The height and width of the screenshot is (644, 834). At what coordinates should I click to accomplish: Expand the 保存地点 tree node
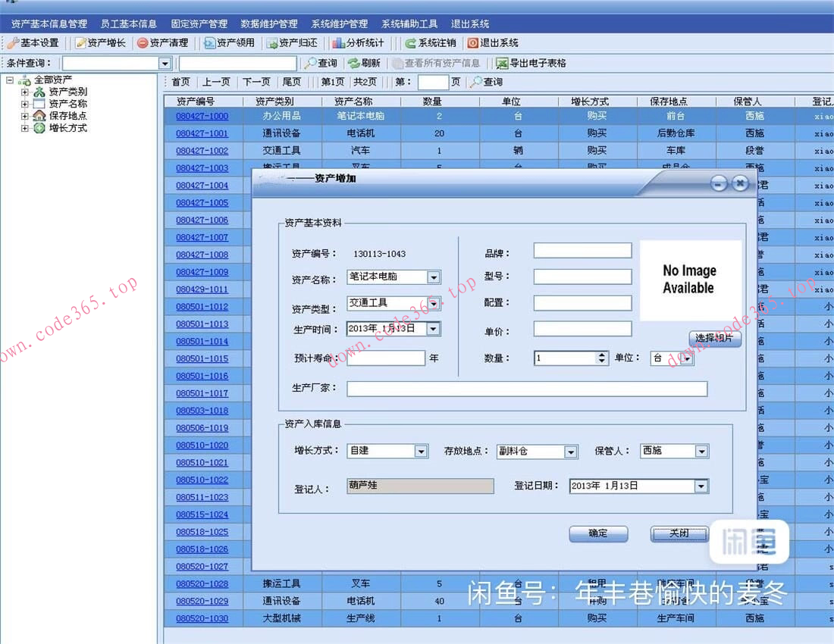(x=25, y=116)
